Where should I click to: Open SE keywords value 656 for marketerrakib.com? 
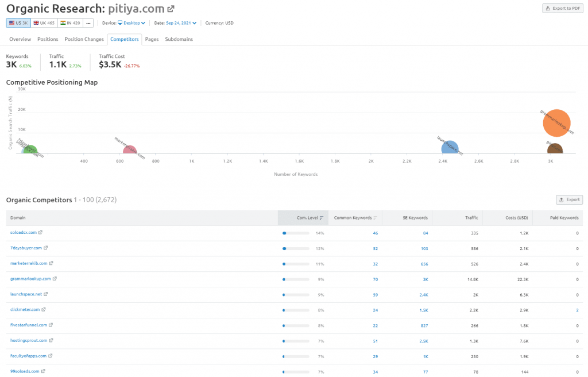pyautogui.click(x=424, y=264)
